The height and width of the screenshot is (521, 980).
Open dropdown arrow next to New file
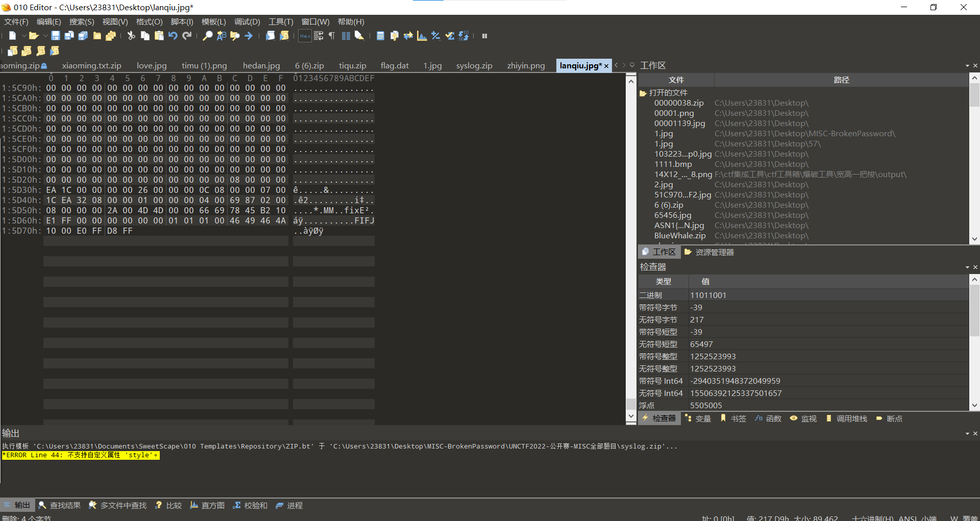[x=23, y=36]
